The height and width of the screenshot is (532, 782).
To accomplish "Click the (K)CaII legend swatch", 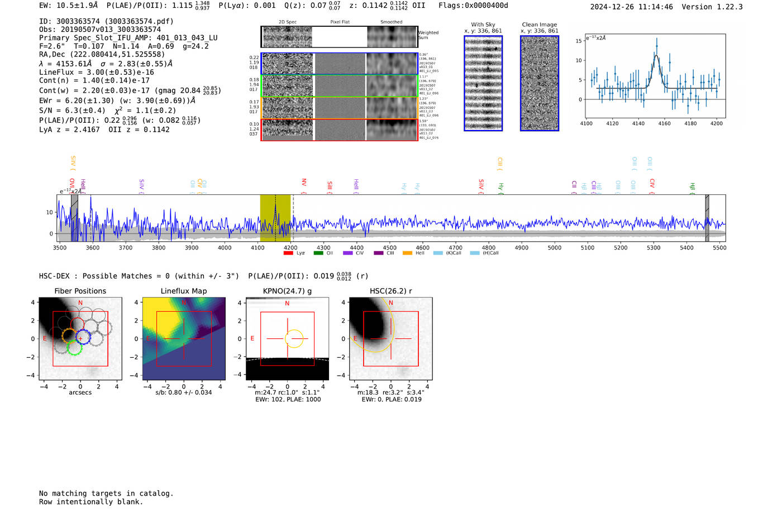I will (438, 253).
